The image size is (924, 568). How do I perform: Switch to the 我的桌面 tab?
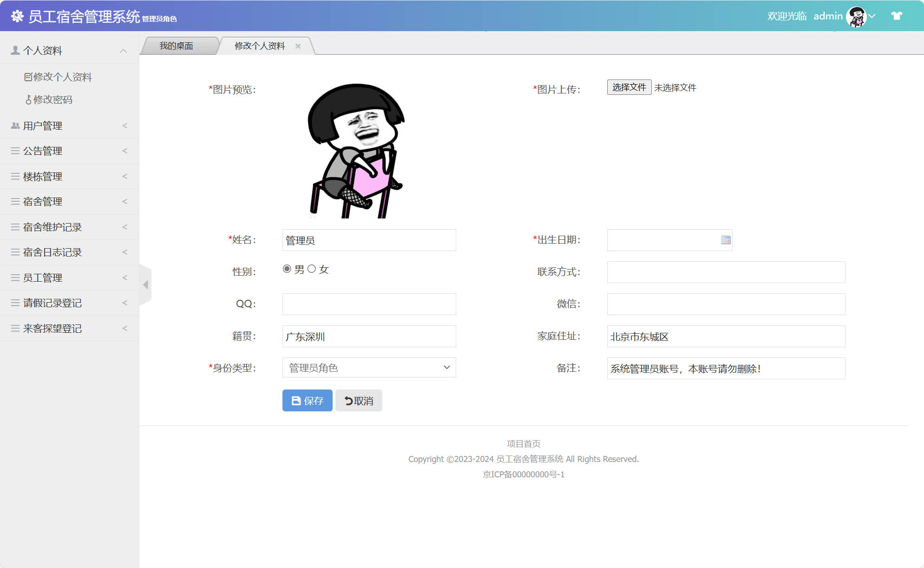(177, 45)
